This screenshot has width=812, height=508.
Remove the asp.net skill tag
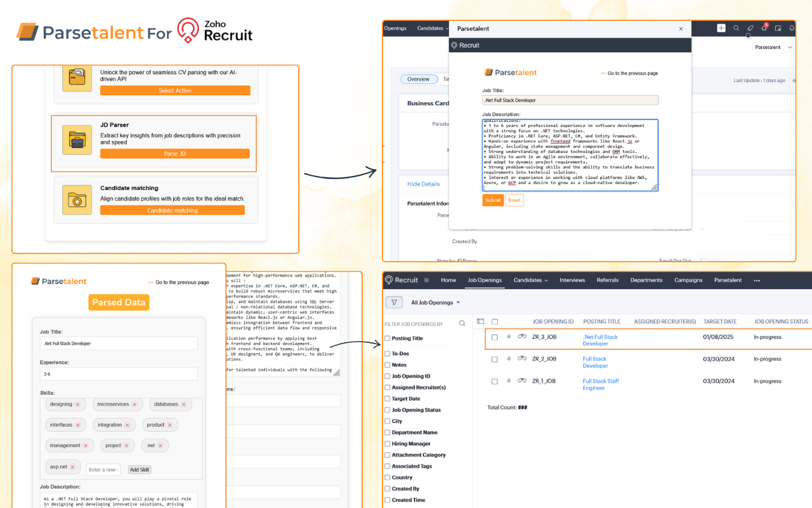tap(72, 467)
